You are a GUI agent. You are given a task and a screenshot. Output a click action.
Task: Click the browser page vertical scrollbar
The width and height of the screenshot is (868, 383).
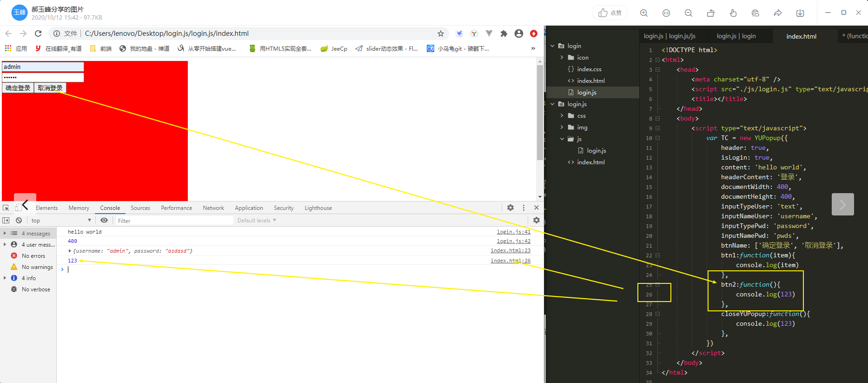click(x=540, y=112)
